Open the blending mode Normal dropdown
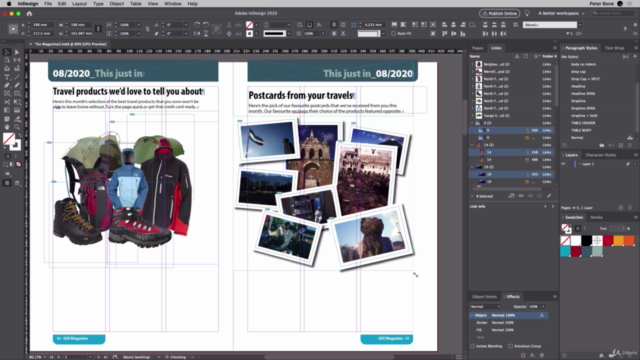Image resolution: width=640 pixels, height=360 pixels. [485, 307]
